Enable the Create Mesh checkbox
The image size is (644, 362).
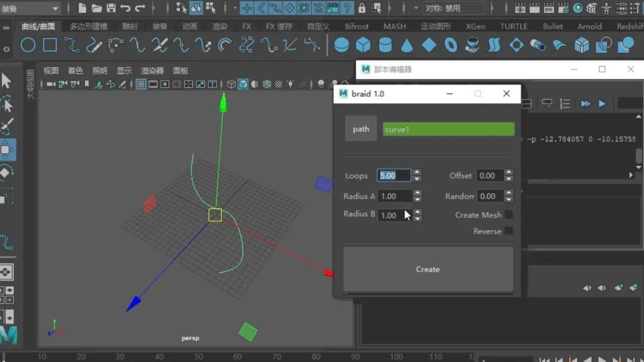pos(509,215)
